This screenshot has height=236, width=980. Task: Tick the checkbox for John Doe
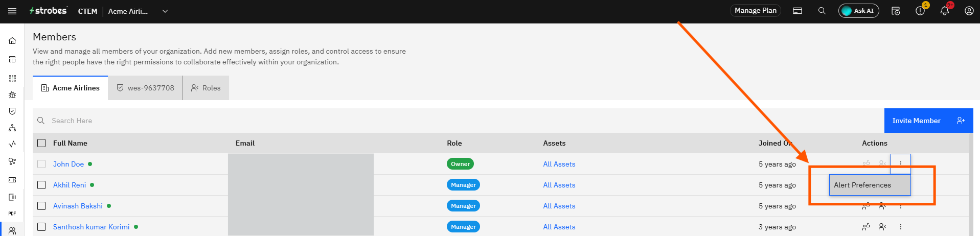41,164
